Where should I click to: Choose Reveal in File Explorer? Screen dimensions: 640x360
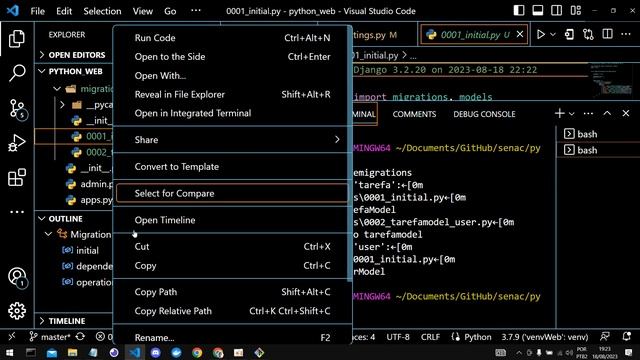tap(232, 94)
